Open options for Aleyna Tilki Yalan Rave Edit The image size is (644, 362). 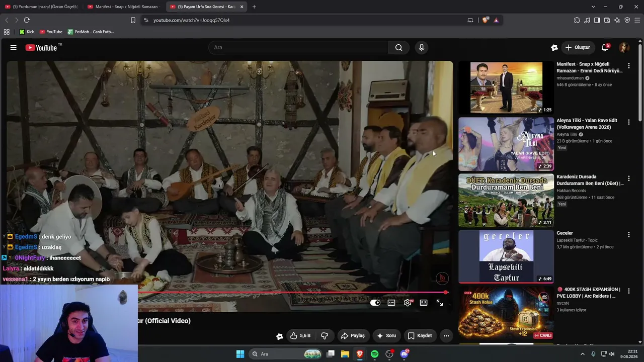(628, 122)
